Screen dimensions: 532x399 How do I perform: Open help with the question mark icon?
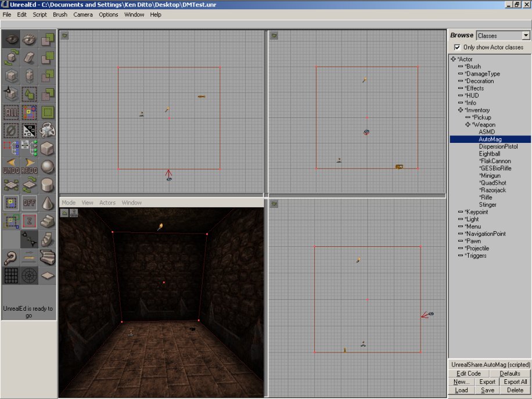click(11, 257)
